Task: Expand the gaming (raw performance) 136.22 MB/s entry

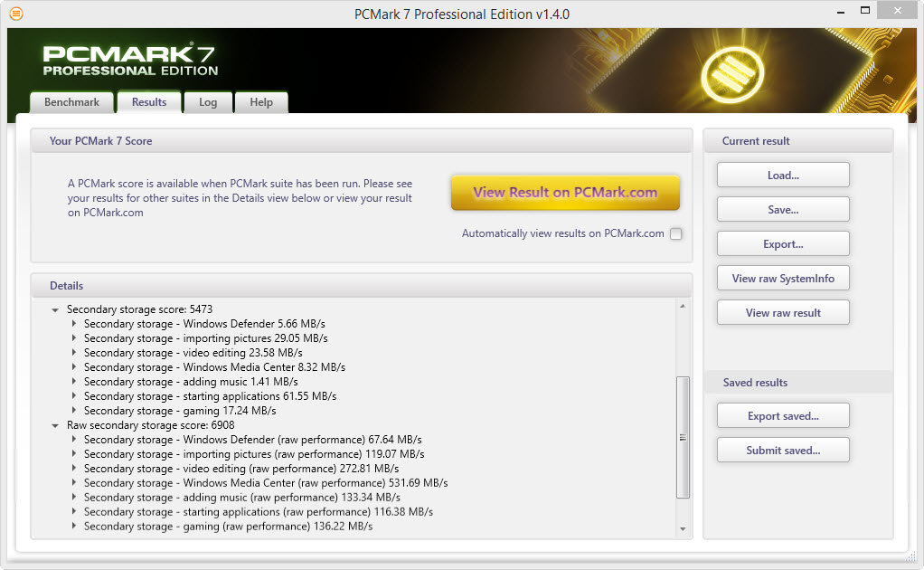Action: [x=73, y=526]
